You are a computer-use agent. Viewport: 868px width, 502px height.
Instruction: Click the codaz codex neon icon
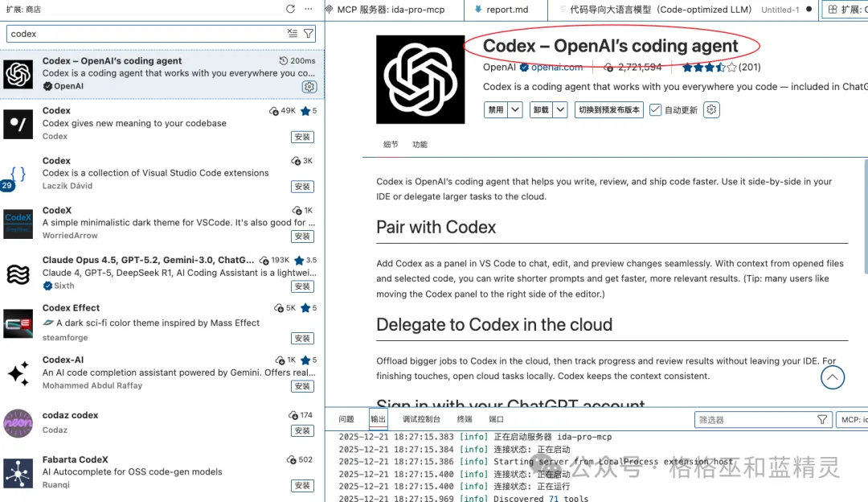pos(18,423)
